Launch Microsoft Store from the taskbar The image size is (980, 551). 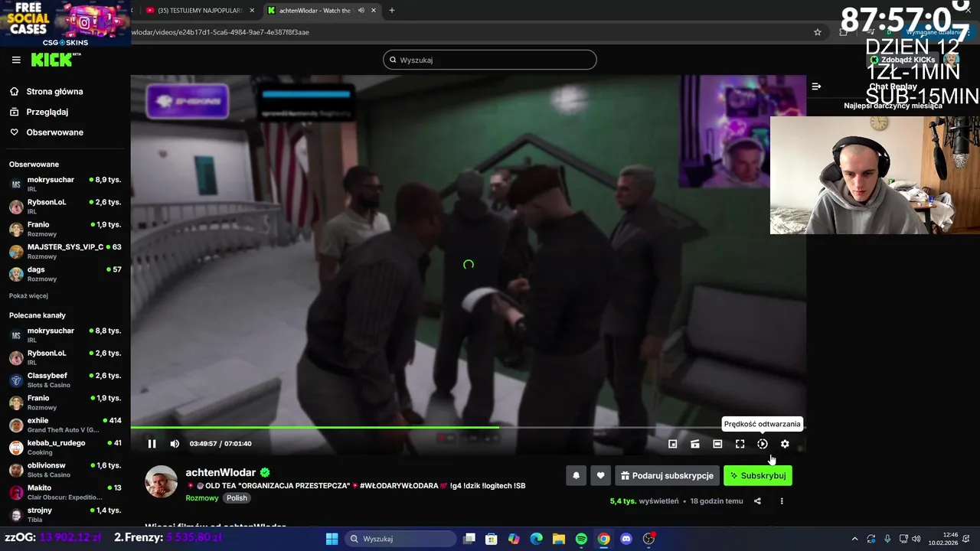pyautogui.click(x=492, y=539)
